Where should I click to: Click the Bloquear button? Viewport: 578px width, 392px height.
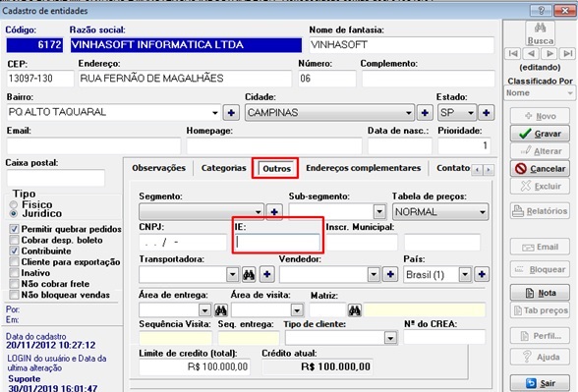pos(540,269)
